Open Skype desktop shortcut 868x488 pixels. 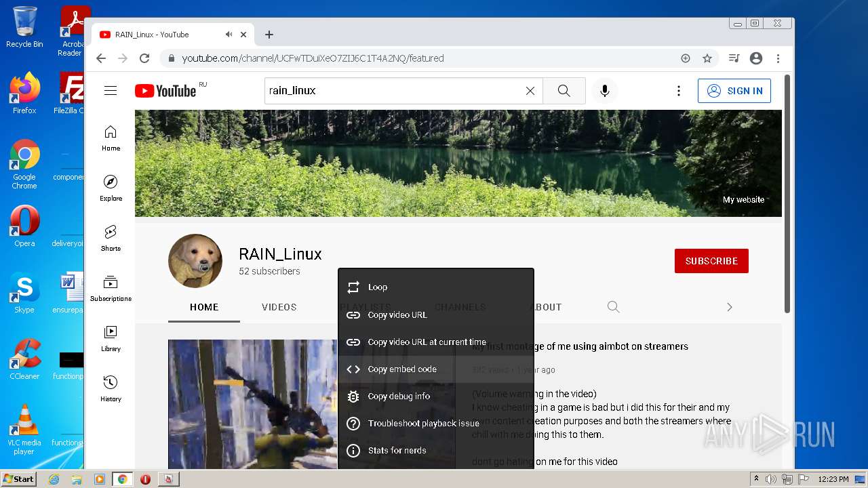click(24, 293)
